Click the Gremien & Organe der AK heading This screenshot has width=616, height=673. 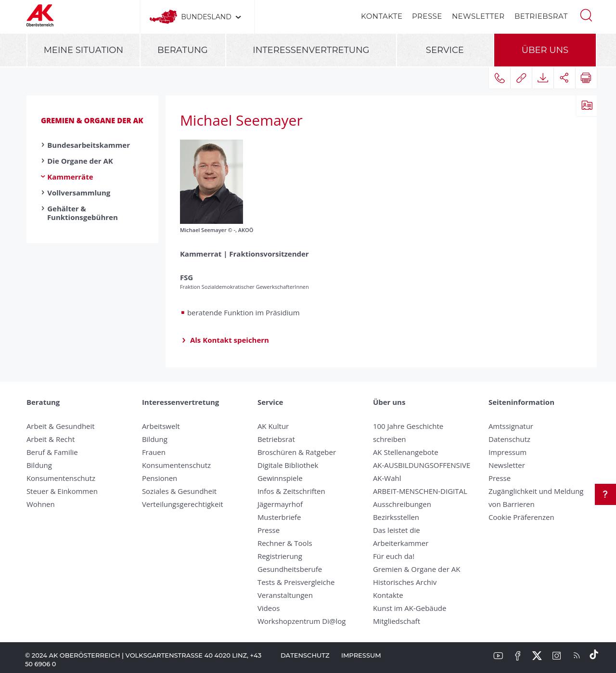(92, 120)
